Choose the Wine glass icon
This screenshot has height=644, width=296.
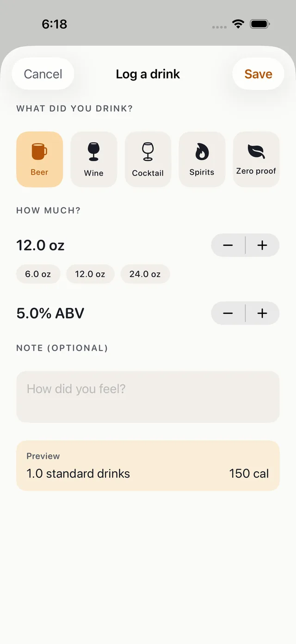93,152
